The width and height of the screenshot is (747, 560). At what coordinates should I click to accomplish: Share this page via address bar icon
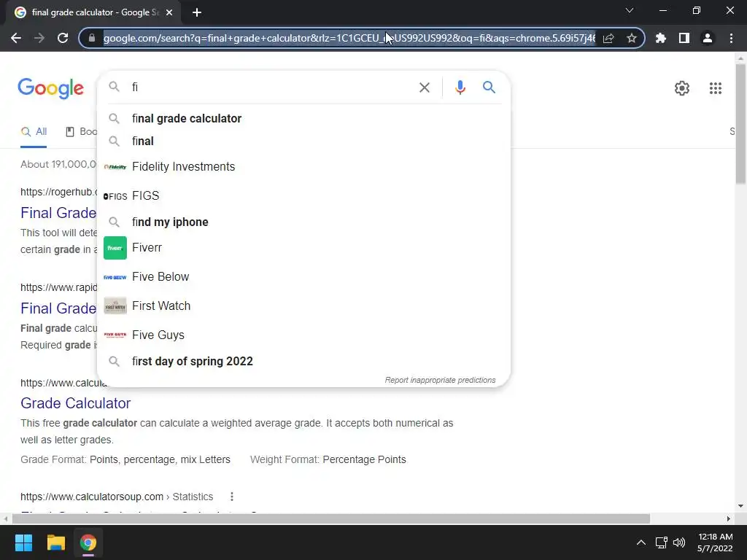click(x=608, y=38)
